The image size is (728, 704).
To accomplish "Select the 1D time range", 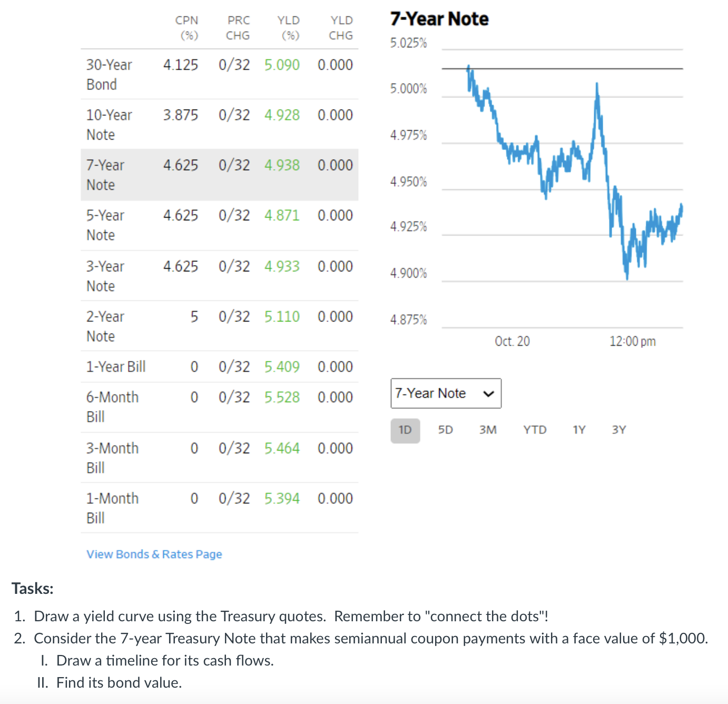I will click(405, 430).
